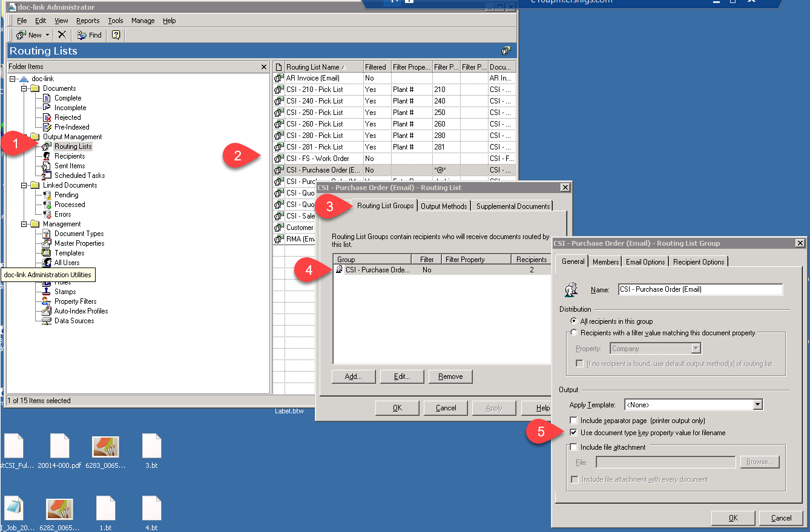810x532 pixels.
Task: Switch to the Supplemental Documents tab
Action: coord(513,206)
